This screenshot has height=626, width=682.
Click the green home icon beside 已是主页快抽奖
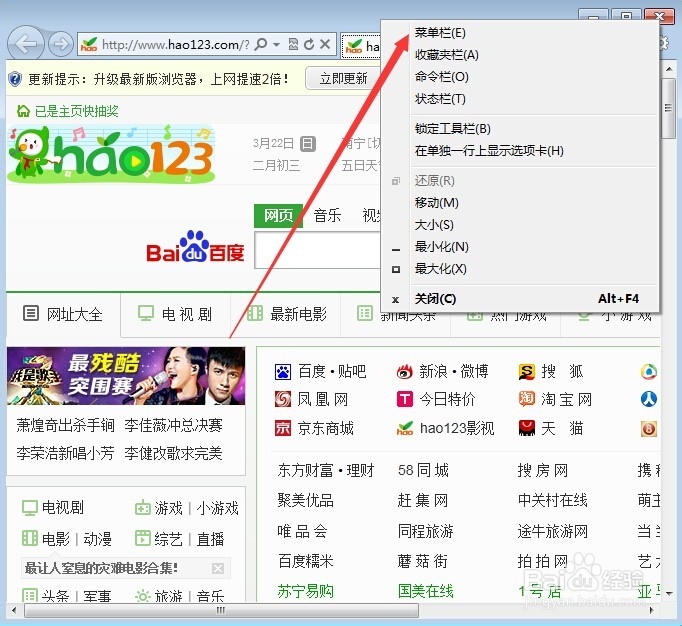coord(23,111)
